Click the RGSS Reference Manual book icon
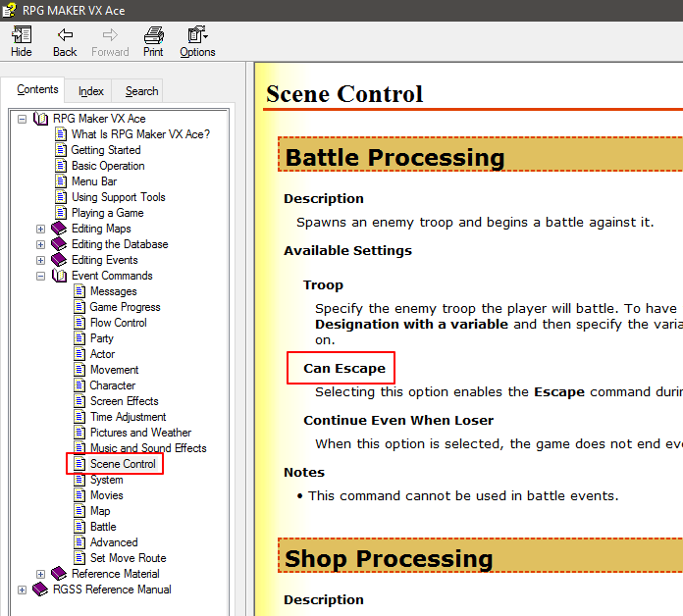683x616 pixels. 40,589
